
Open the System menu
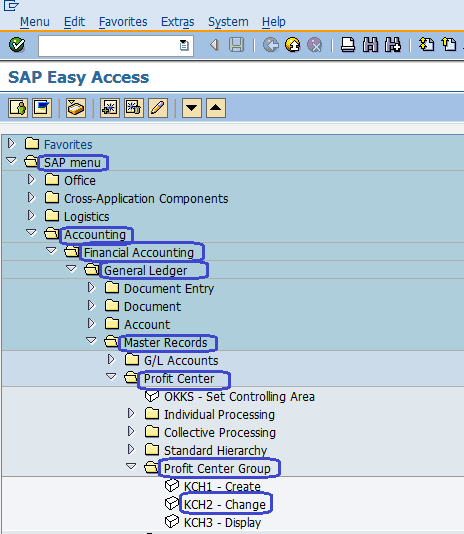click(x=228, y=22)
